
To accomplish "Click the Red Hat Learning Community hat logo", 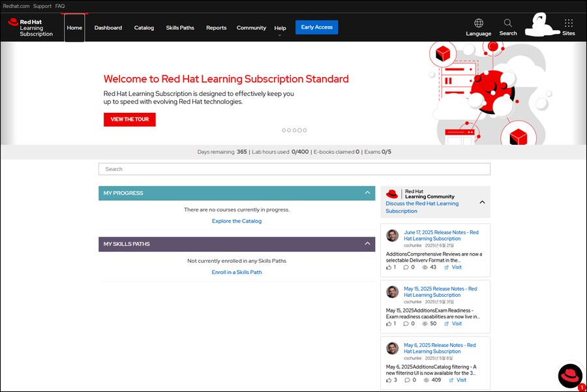I will tap(392, 194).
